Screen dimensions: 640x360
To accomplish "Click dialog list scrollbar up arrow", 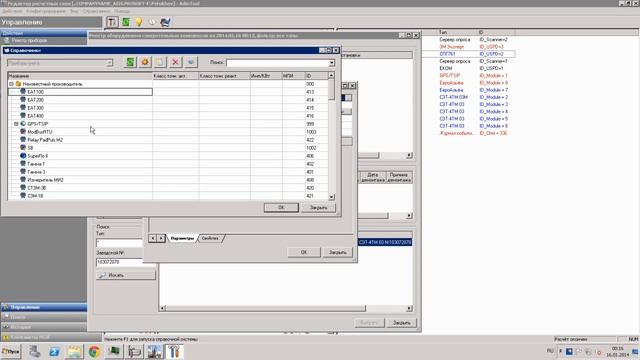I will coord(331,76).
